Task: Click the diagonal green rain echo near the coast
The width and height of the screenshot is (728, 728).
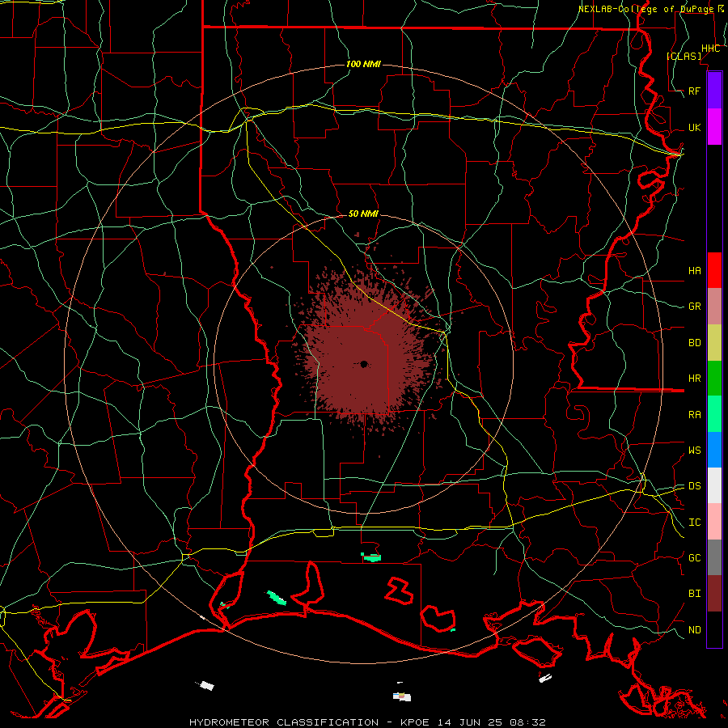Action: click(x=277, y=598)
